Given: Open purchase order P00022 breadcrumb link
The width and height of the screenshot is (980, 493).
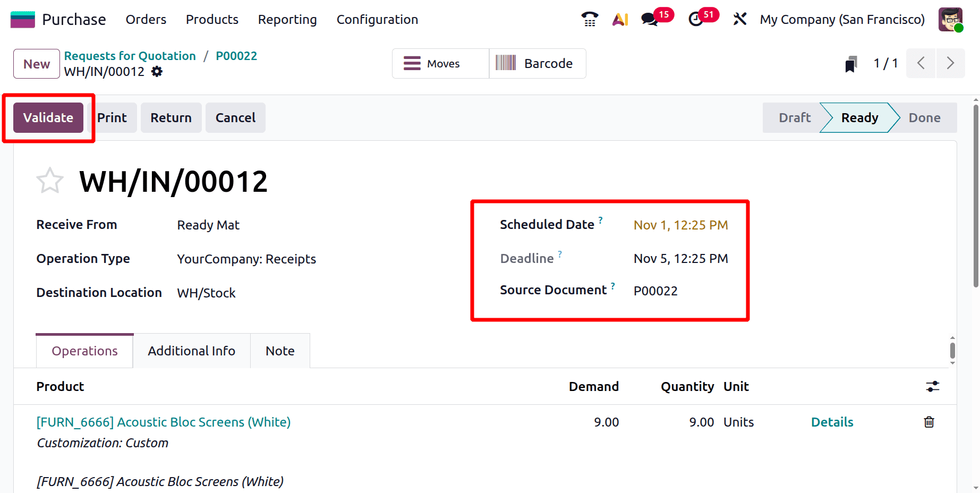Looking at the screenshot, I should pyautogui.click(x=236, y=55).
